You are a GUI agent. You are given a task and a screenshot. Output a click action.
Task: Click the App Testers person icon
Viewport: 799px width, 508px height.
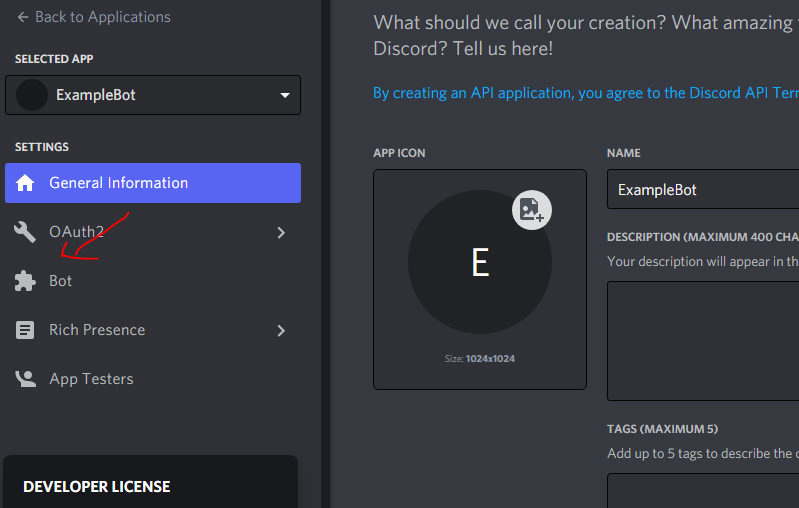pos(25,379)
